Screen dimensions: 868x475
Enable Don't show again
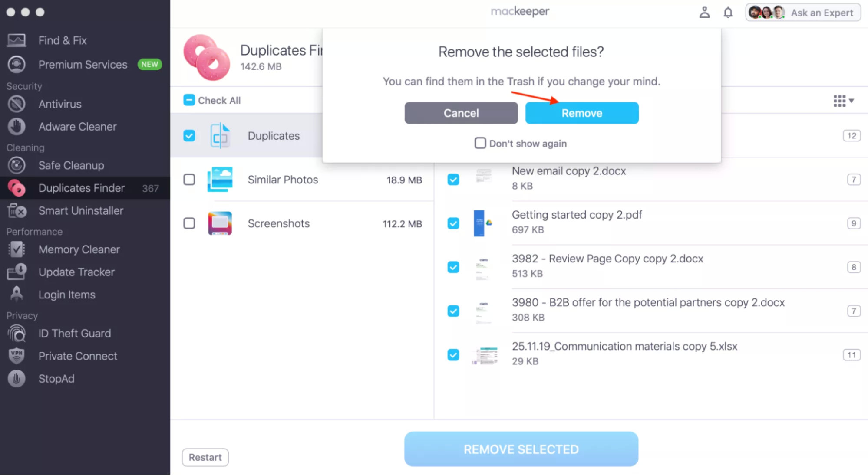click(480, 143)
